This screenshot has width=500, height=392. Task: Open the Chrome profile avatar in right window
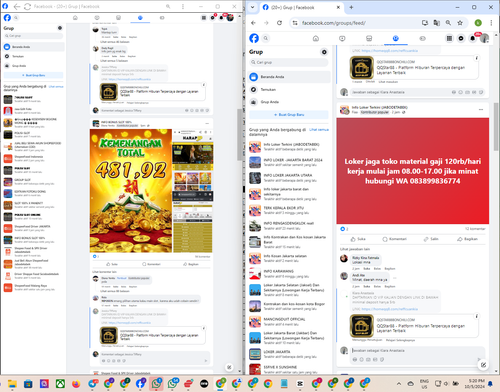478,23
